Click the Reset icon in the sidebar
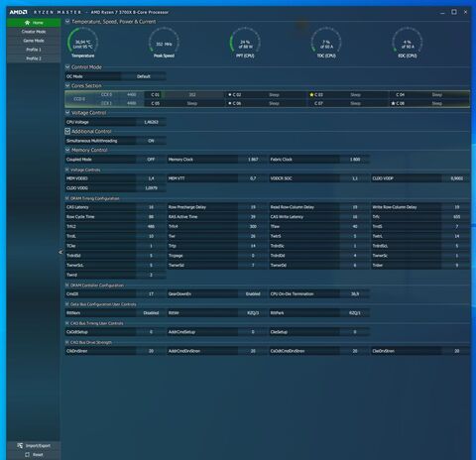476x460 pixels. pos(27,455)
